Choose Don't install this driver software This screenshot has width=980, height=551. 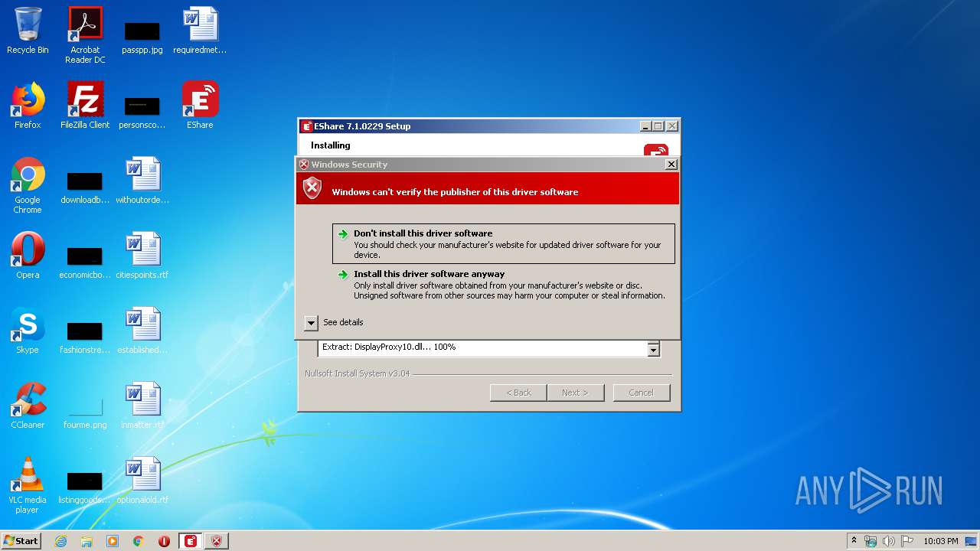504,243
